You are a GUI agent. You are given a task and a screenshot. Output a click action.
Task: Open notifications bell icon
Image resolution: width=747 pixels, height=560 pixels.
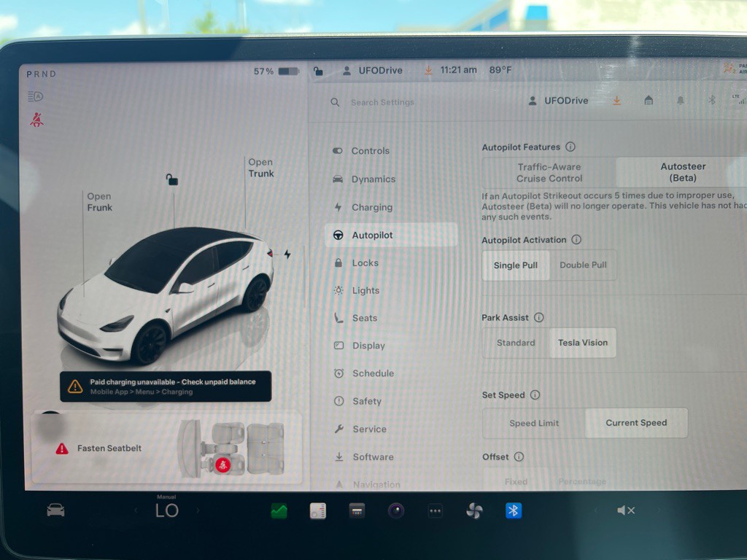point(681,100)
